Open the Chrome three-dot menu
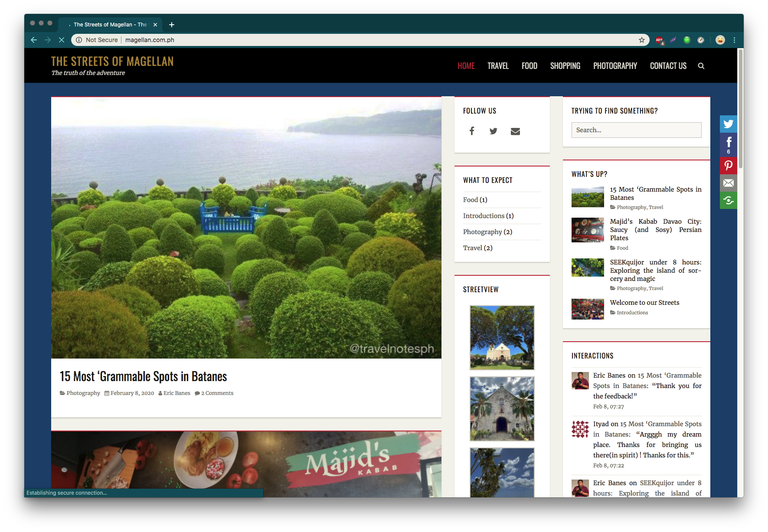Viewport: 768px width, 532px height. pos(734,40)
